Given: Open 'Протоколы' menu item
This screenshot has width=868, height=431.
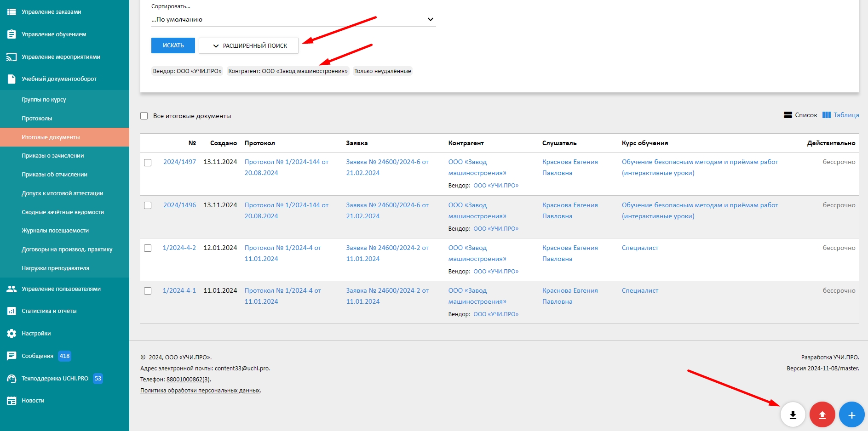Looking at the screenshot, I should click(64, 119).
